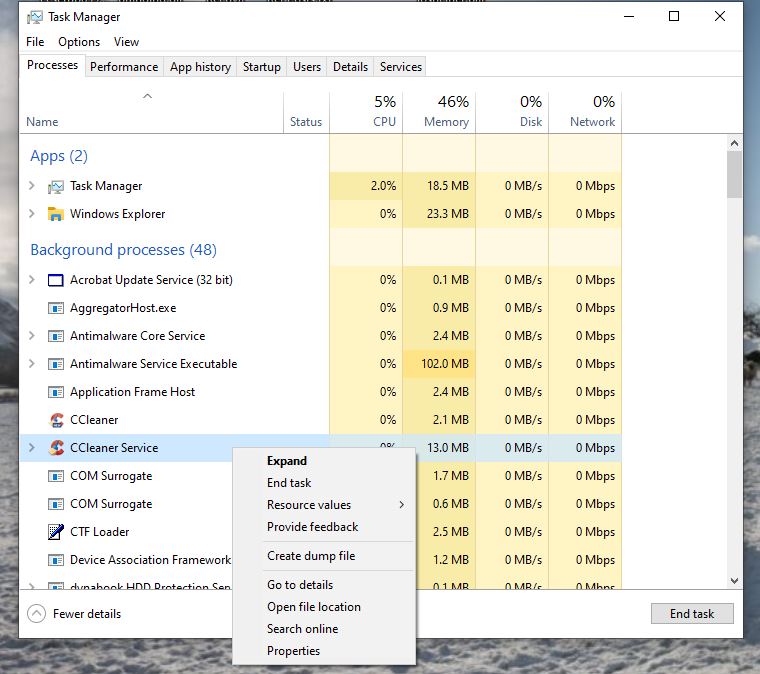Viewport: 760px width, 674px height.
Task: Click the AggregatorHost.exe icon
Action: pyautogui.click(x=56, y=308)
